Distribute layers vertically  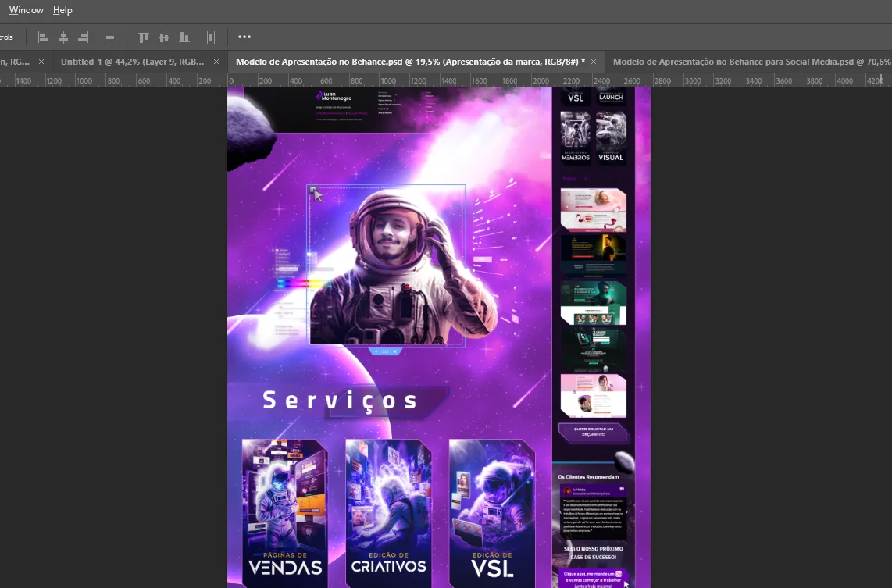coord(110,37)
